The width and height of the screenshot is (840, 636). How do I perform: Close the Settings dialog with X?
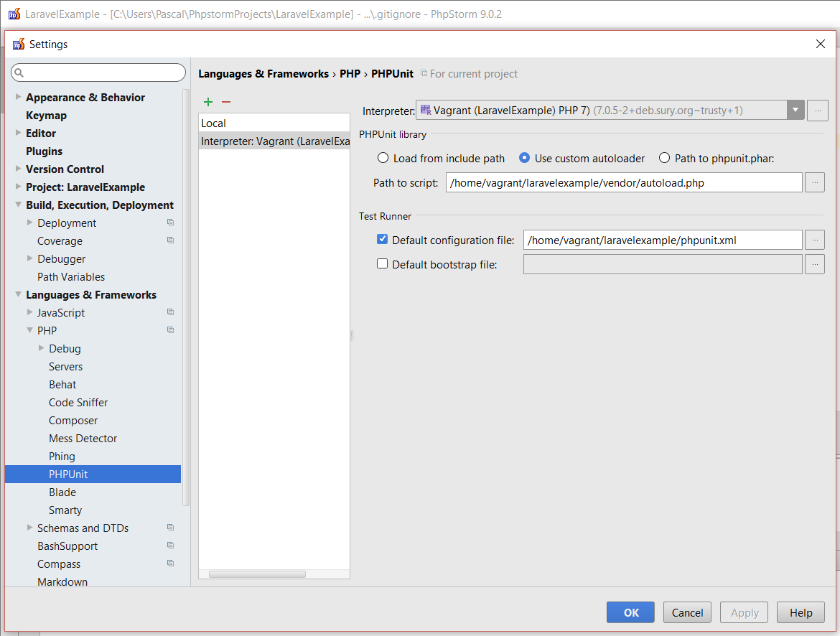coord(820,44)
